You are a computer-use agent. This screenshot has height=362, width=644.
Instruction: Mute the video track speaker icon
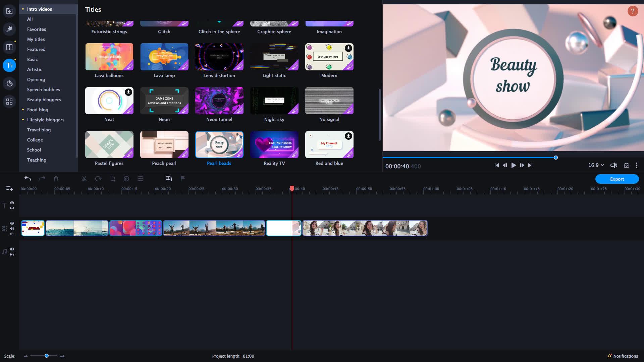(x=12, y=228)
